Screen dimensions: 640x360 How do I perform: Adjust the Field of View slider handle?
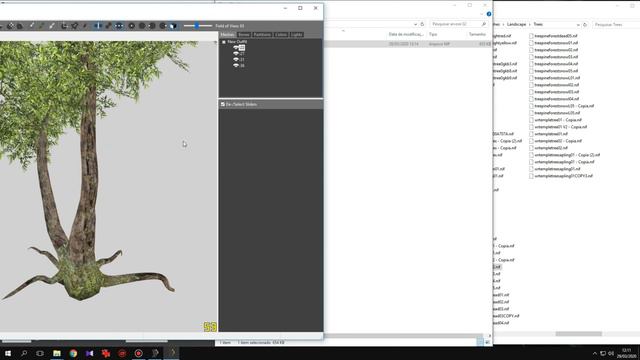coord(197,26)
